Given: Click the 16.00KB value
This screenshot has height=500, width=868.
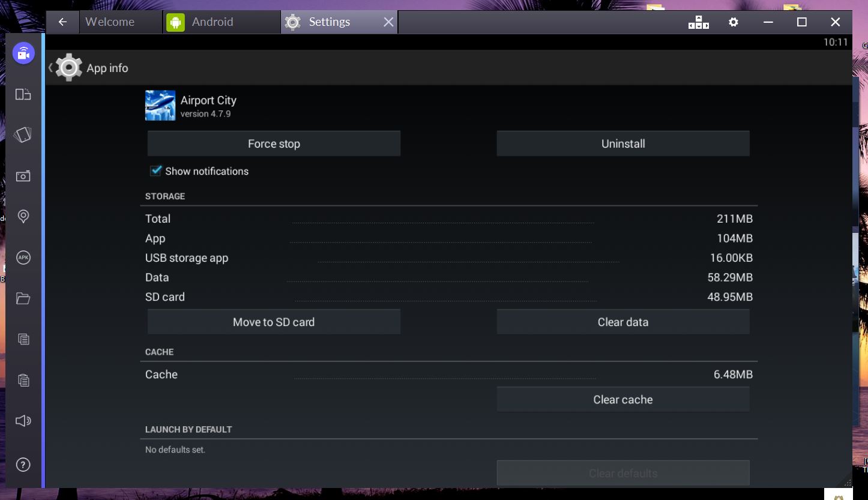Looking at the screenshot, I should [731, 258].
